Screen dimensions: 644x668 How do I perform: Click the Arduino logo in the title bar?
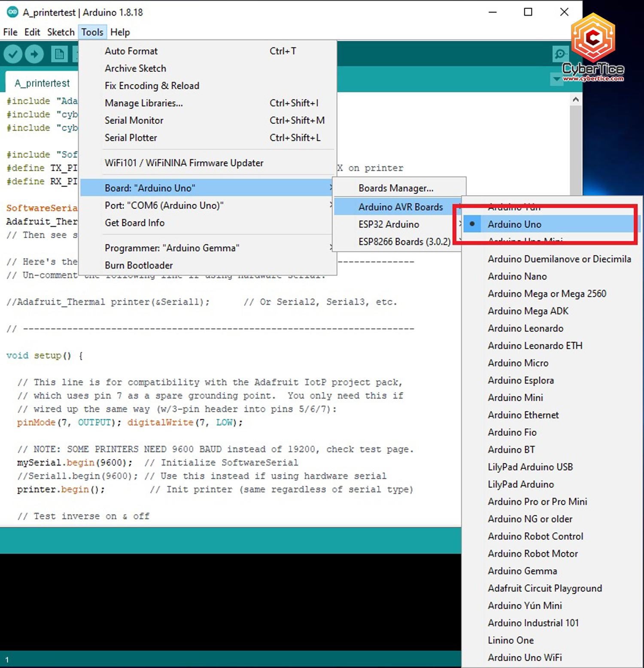pyautogui.click(x=12, y=12)
